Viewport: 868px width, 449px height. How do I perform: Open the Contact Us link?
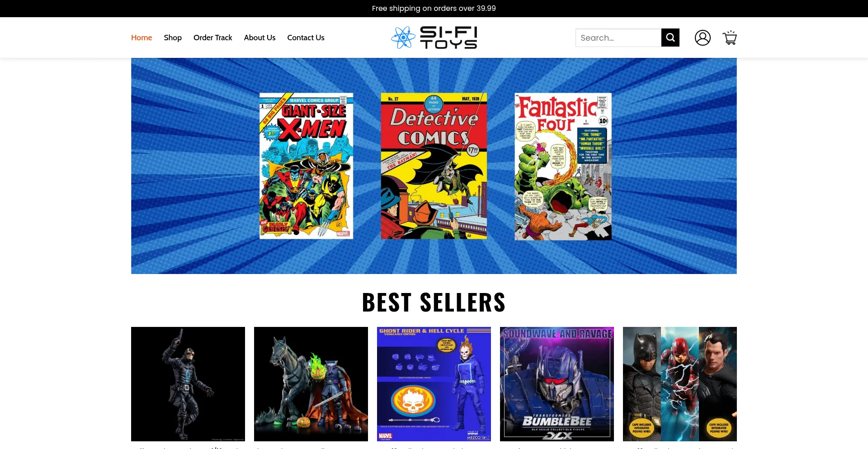tap(306, 38)
